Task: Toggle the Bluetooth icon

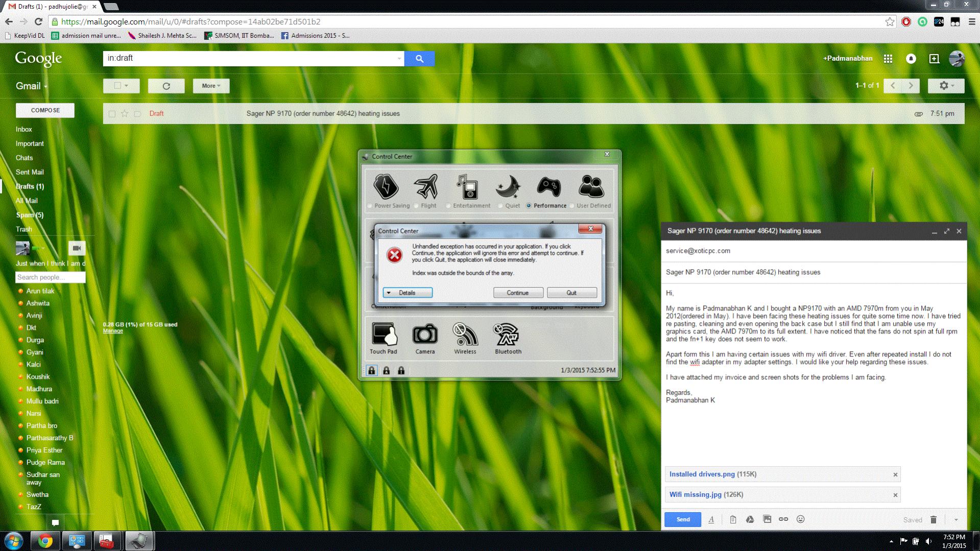Action: tap(507, 334)
